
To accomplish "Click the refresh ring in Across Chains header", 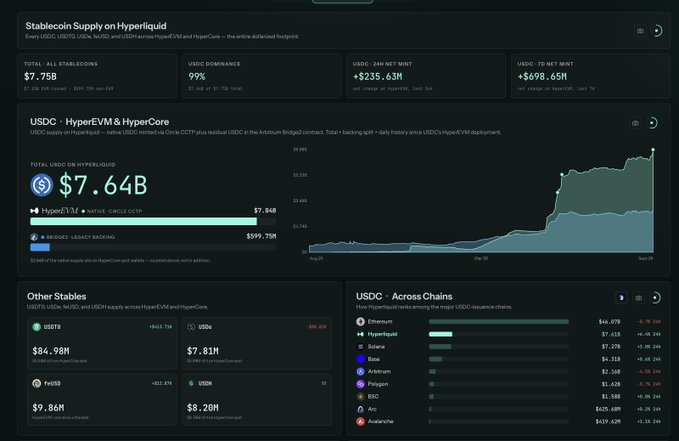I will [x=656, y=298].
